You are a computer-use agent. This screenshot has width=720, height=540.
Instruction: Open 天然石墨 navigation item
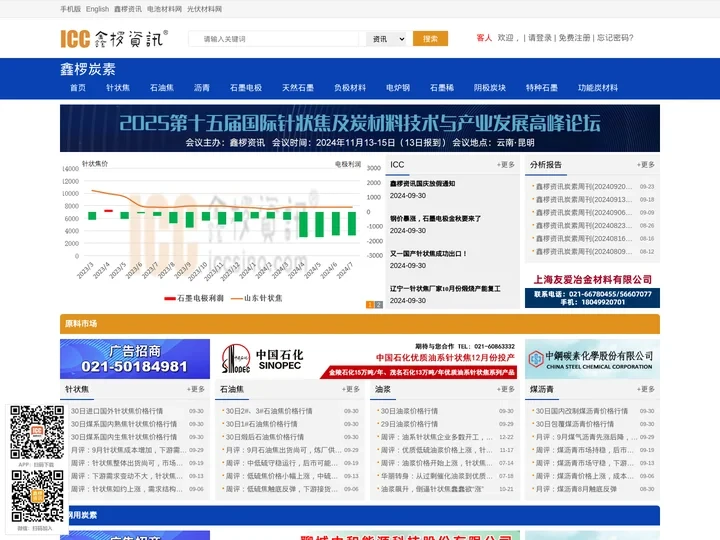click(x=298, y=88)
